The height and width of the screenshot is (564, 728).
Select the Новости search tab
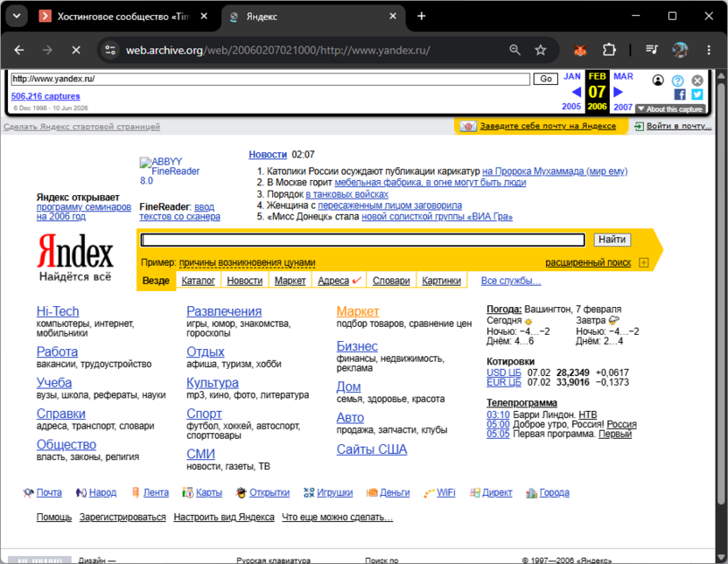(245, 281)
